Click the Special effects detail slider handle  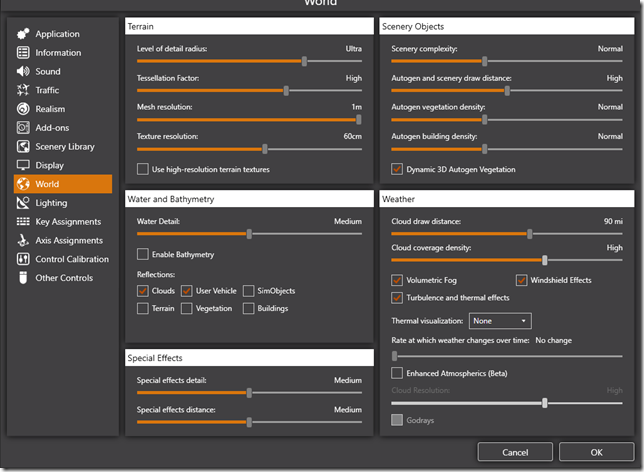click(249, 393)
